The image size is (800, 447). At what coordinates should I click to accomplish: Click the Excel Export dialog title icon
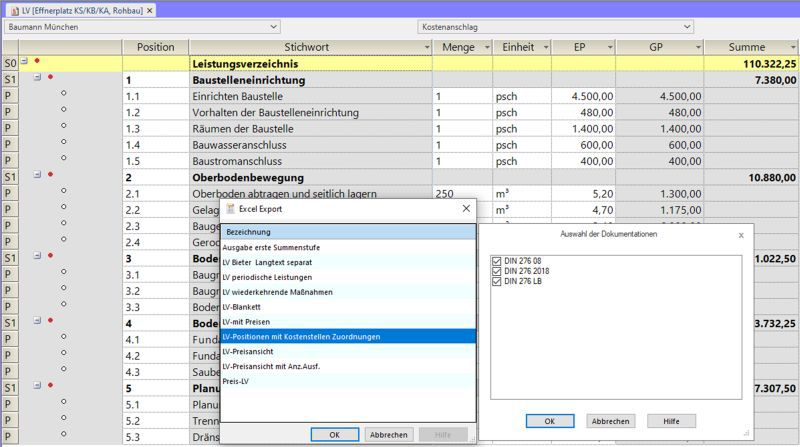(x=229, y=209)
